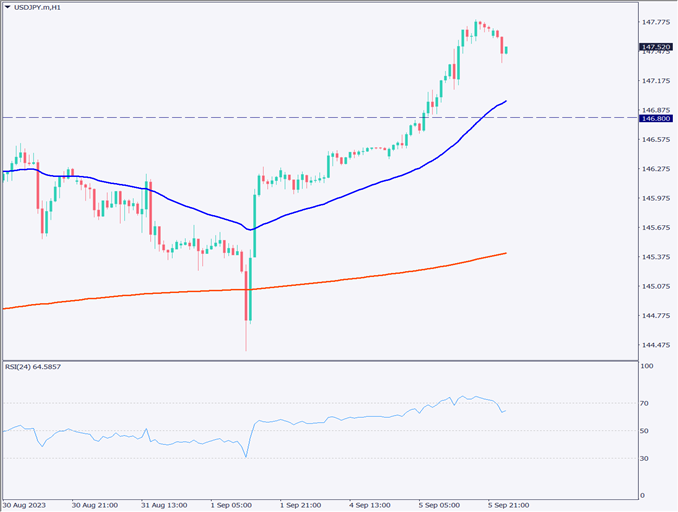The height and width of the screenshot is (512, 678).
Task: Select the horizontal line label 146.800
Action: pos(656,118)
